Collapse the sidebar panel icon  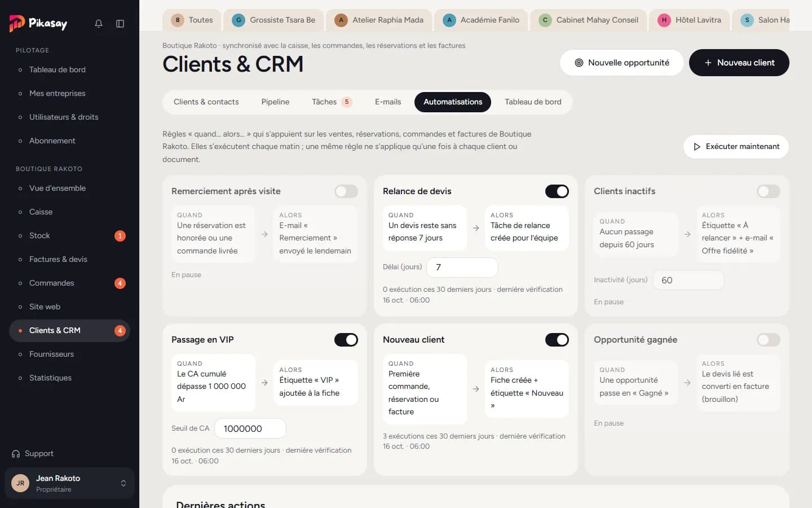coord(120,24)
